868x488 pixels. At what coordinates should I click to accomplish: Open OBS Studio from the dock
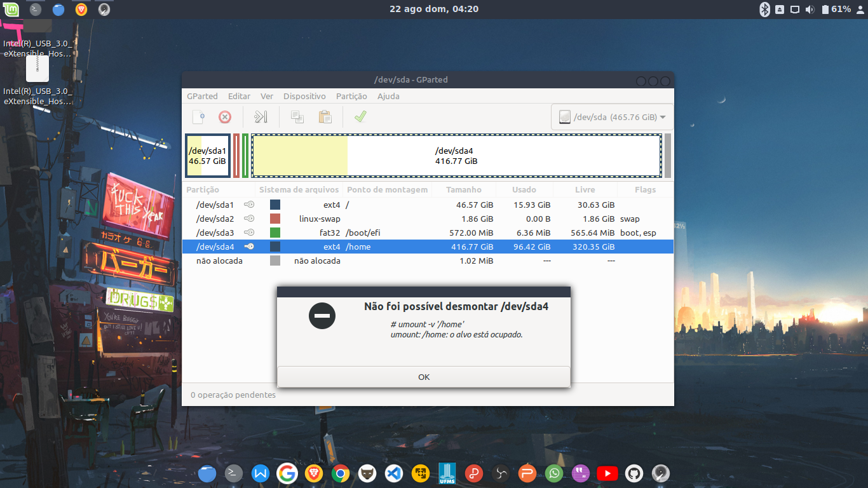point(501,473)
